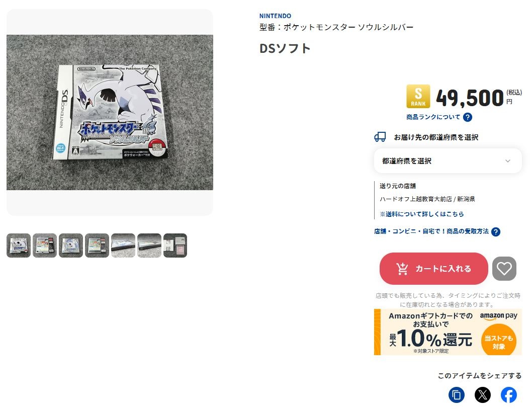Click the delivery truck icon
Viewport: 532px width, 409px height.
pyautogui.click(x=380, y=137)
